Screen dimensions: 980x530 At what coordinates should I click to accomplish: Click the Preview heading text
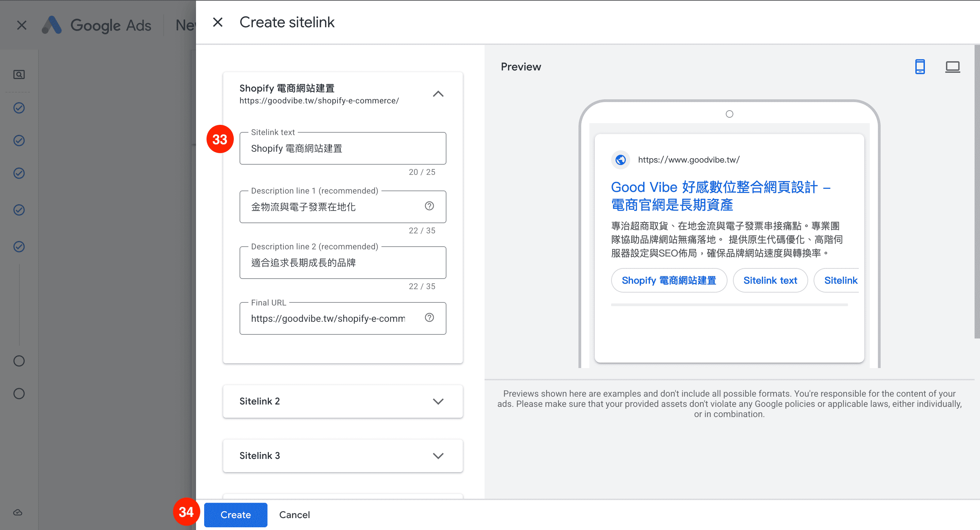click(521, 67)
